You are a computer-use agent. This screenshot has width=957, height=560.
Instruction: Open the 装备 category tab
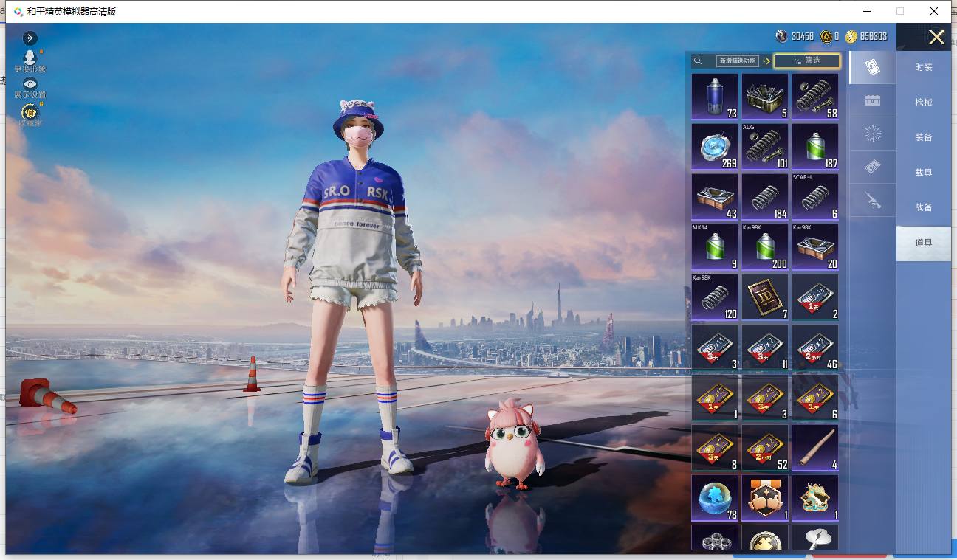923,137
